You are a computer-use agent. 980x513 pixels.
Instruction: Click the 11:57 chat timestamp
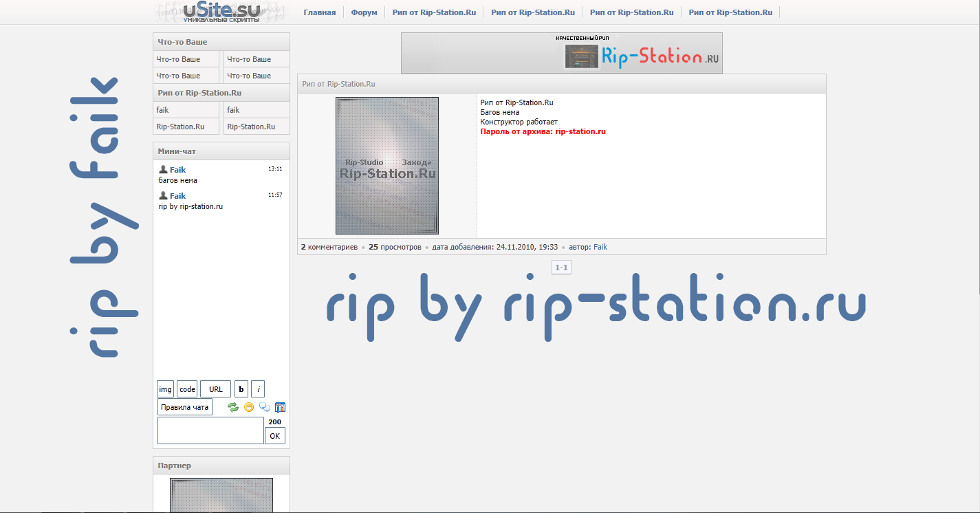coord(275,195)
